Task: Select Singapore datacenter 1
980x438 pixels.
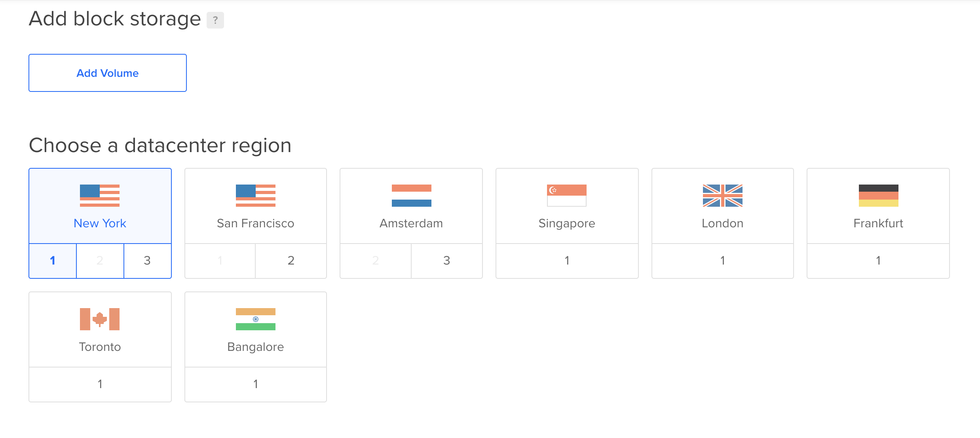Action: pyautogui.click(x=567, y=261)
